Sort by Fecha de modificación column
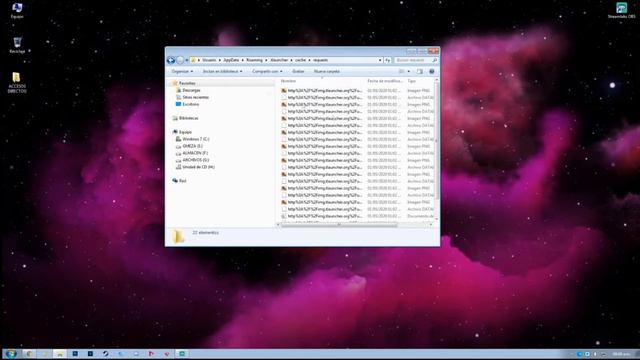The width and height of the screenshot is (640, 360). point(384,81)
